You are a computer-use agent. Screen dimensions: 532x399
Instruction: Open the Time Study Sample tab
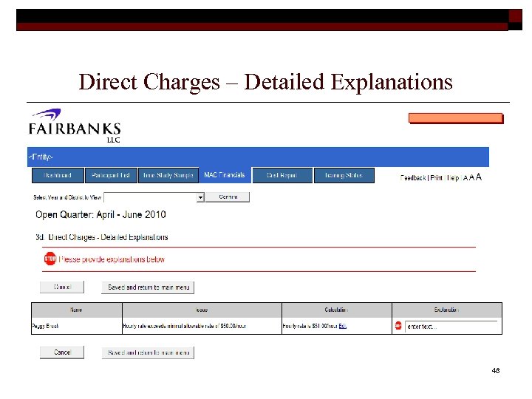(x=168, y=175)
